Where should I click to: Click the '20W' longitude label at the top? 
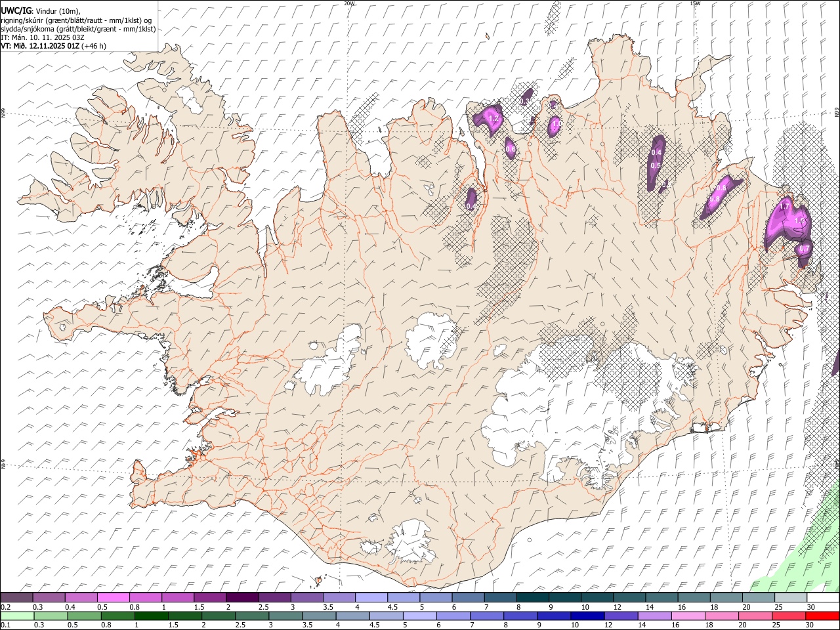[x=349, y=3]
